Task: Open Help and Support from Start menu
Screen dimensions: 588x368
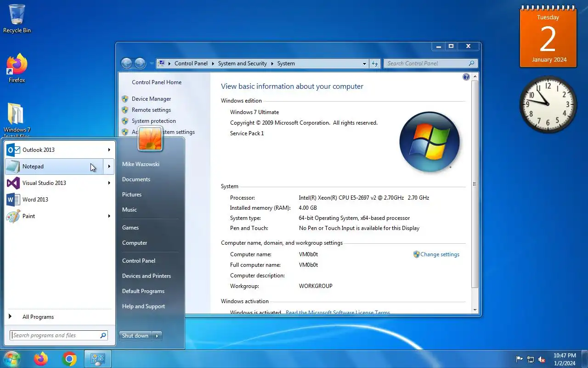Action: 143,306
